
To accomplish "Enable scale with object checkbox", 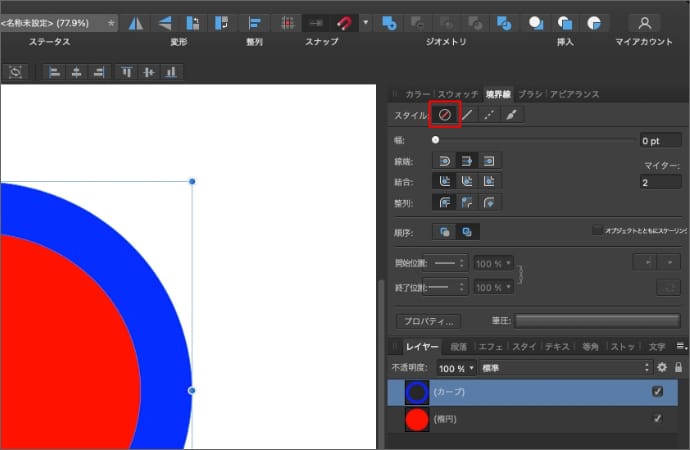I will tap(597, 230).
